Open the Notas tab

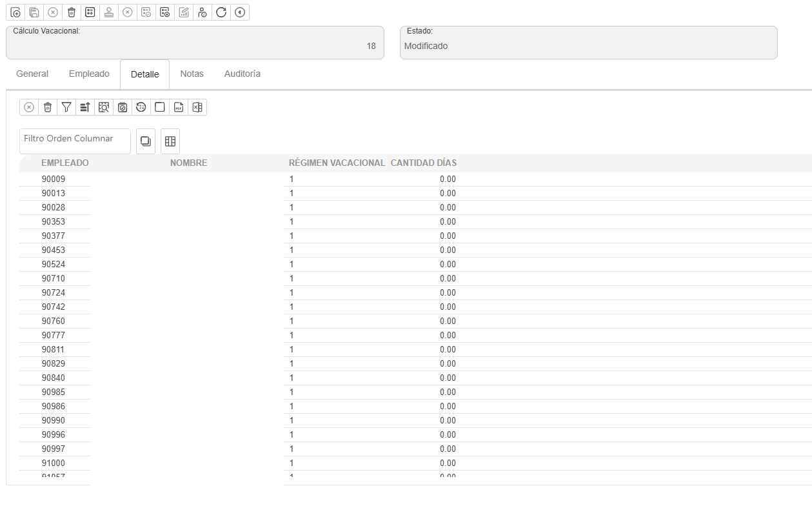(192, 74)
